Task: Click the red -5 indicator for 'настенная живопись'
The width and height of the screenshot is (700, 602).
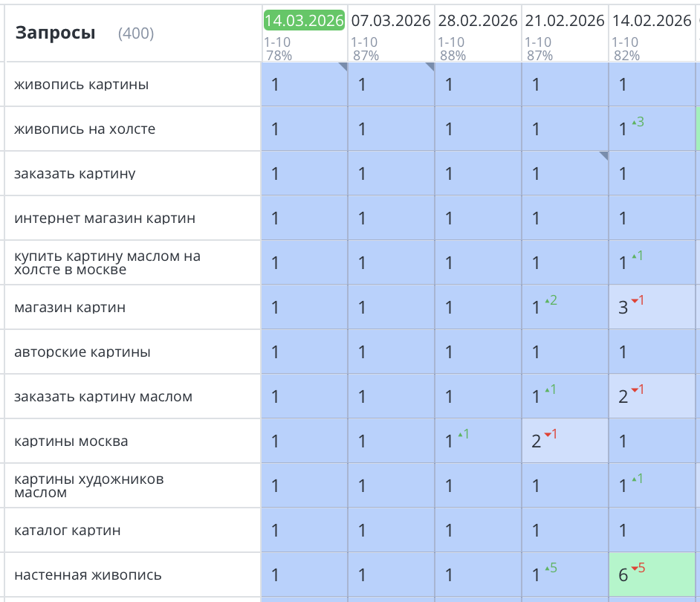Action: tap(638, 569)
